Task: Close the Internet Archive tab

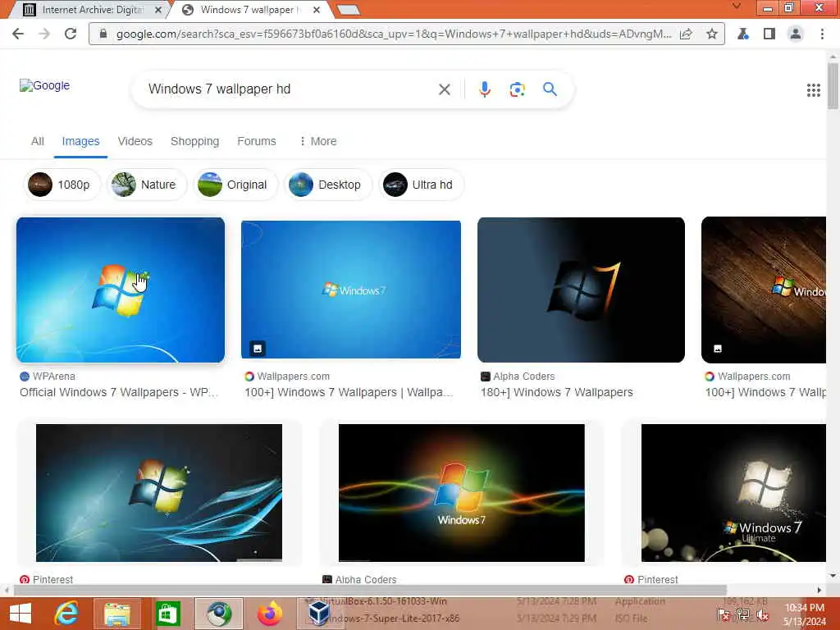Action: pyautogui.click(x=158, y=10)
